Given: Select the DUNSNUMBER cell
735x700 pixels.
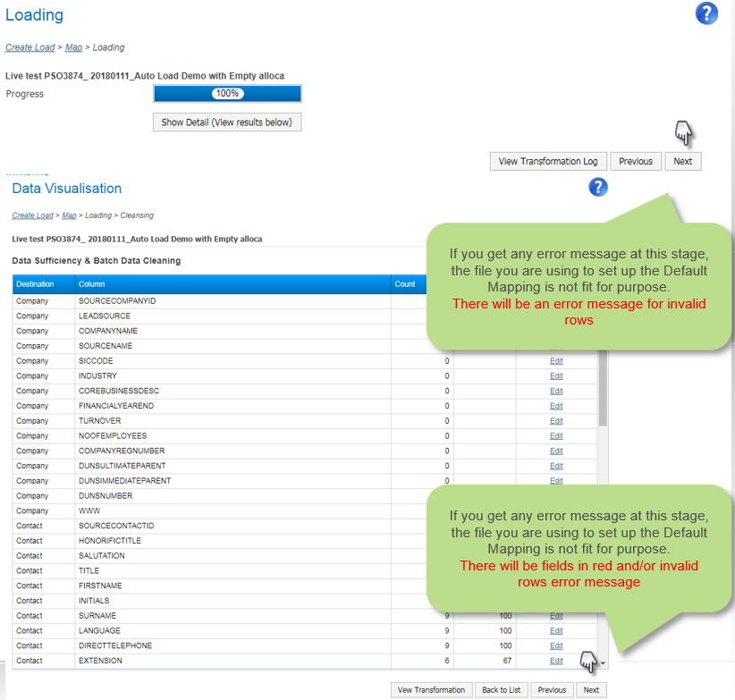Looking at the screenshot, I should coord(233,495).
